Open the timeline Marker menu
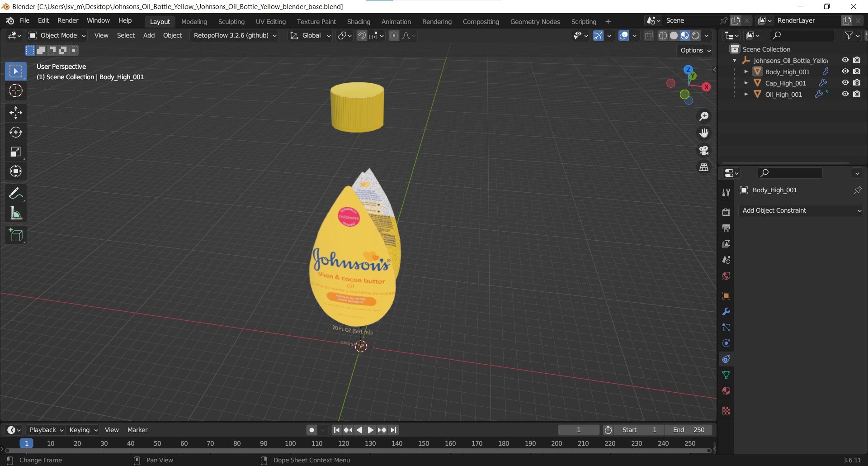Image resolution: width=868 pixels, height=466 pixels. pos(137,430)
